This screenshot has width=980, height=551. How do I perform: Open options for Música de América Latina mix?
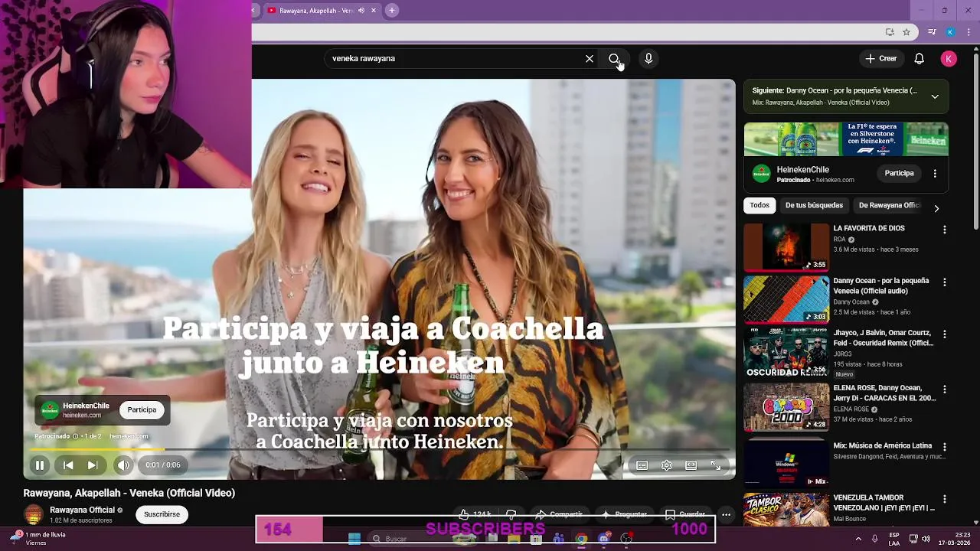944,446
